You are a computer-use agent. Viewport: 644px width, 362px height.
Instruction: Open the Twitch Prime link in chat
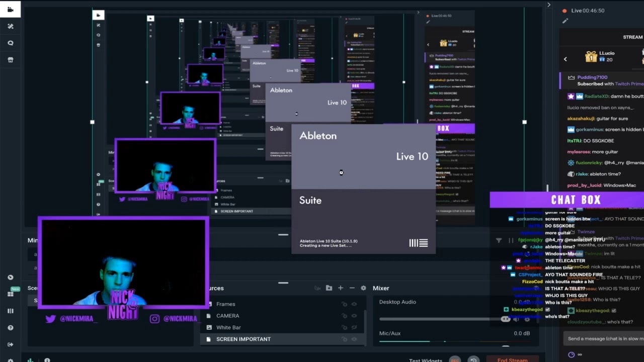coord(629,84)
